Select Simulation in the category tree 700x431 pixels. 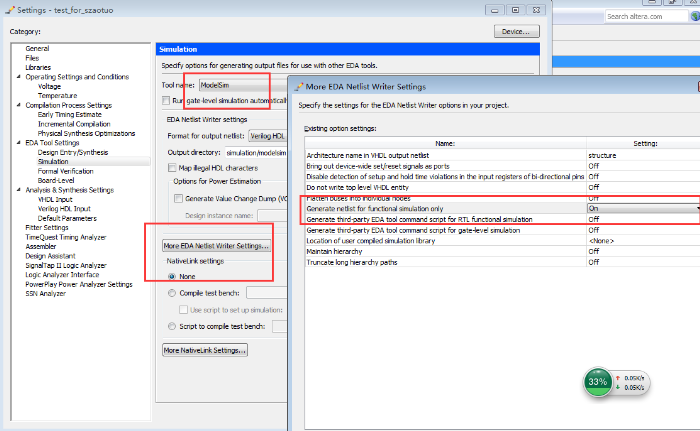(x=53, y=160)
